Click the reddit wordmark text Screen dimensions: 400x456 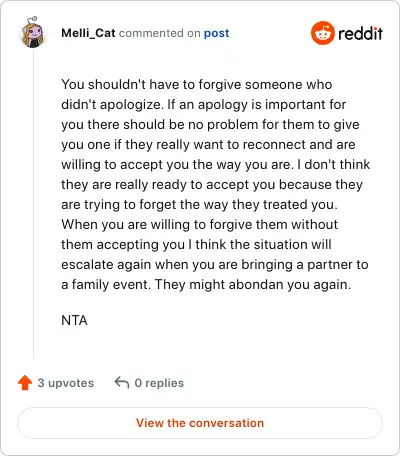[x=360, y=34]
